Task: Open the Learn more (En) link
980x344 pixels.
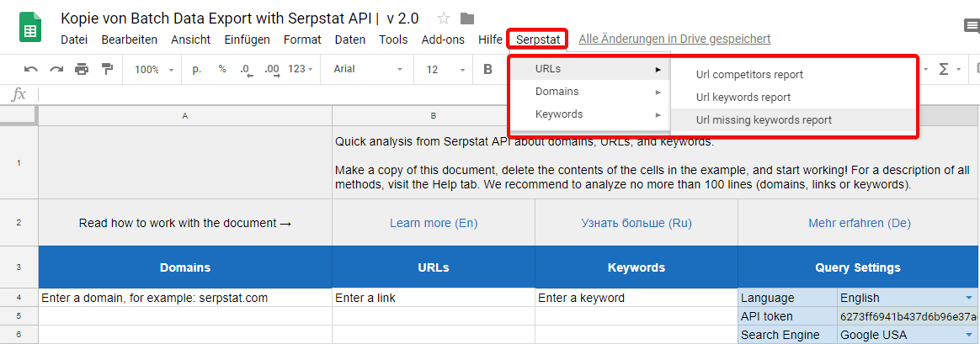Action: coord(433,223)
